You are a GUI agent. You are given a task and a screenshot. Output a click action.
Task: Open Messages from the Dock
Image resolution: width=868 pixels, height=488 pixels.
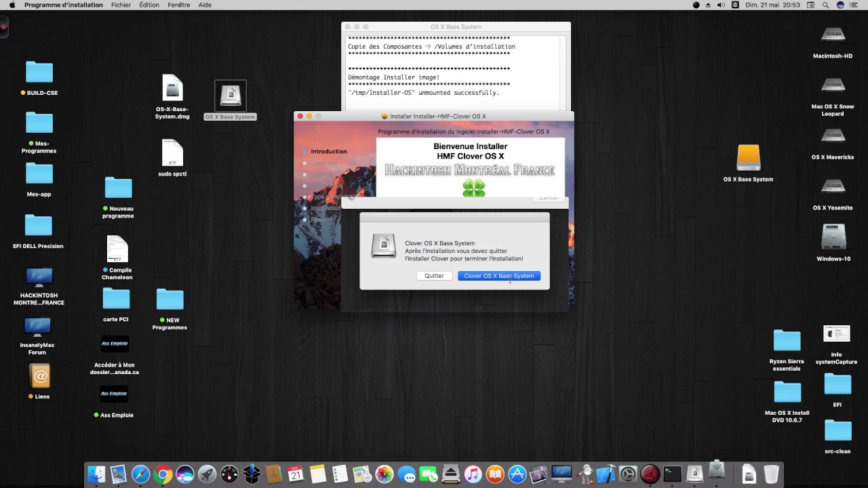click(x=406, y=474)
